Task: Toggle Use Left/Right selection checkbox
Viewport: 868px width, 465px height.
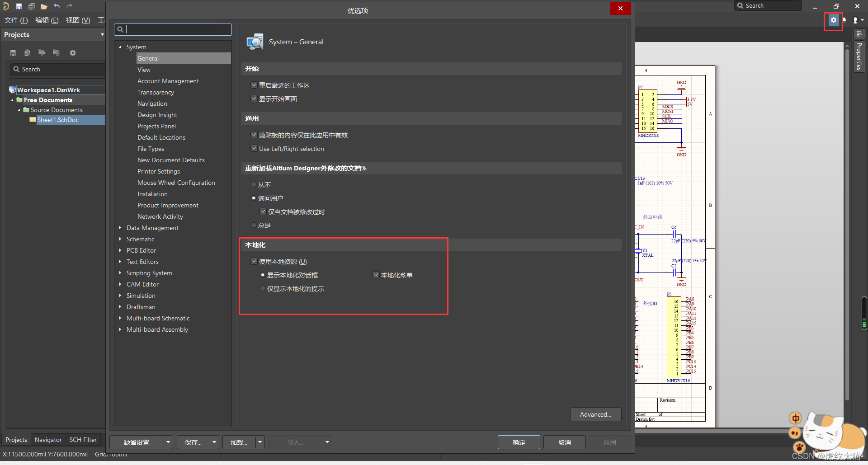Action: (x=254, y=148)
